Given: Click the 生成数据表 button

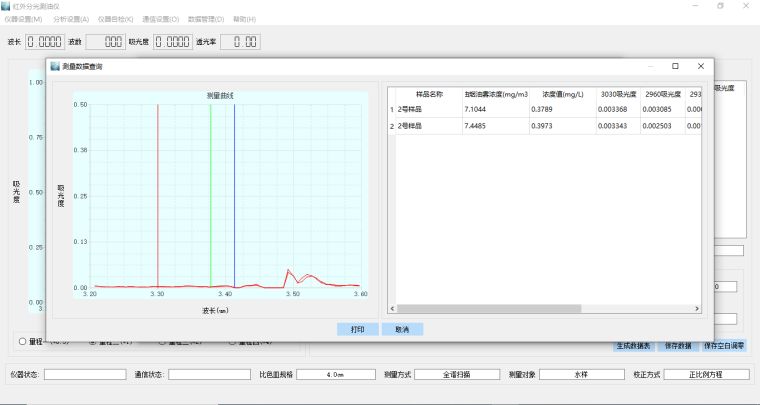Looking at the screenshot, I should click(632, 346).
